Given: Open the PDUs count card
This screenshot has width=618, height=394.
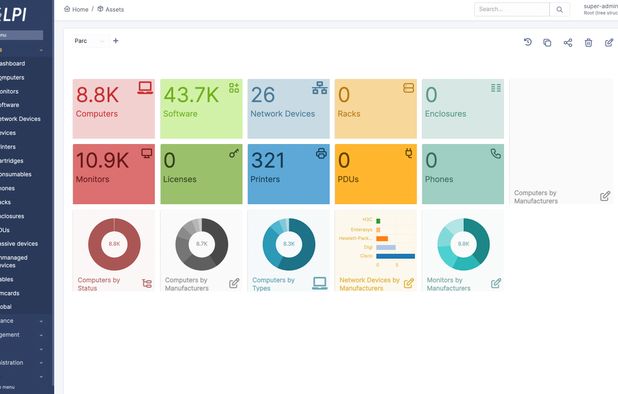Looking at the screenshot, I should [x=376, y=174].
